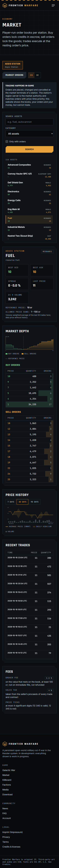Viewport: 59px width, 868px height.
Task: Click the orange Search button
Action: tap(29, 149)
